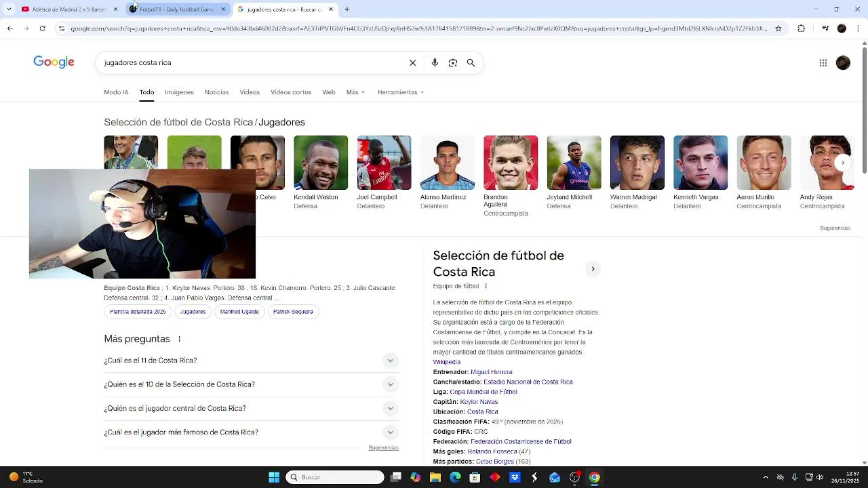Viewport: 868px width, 488px height.
Task: Open Alonso Martínez player thumbnail
Action: (448, 163)
